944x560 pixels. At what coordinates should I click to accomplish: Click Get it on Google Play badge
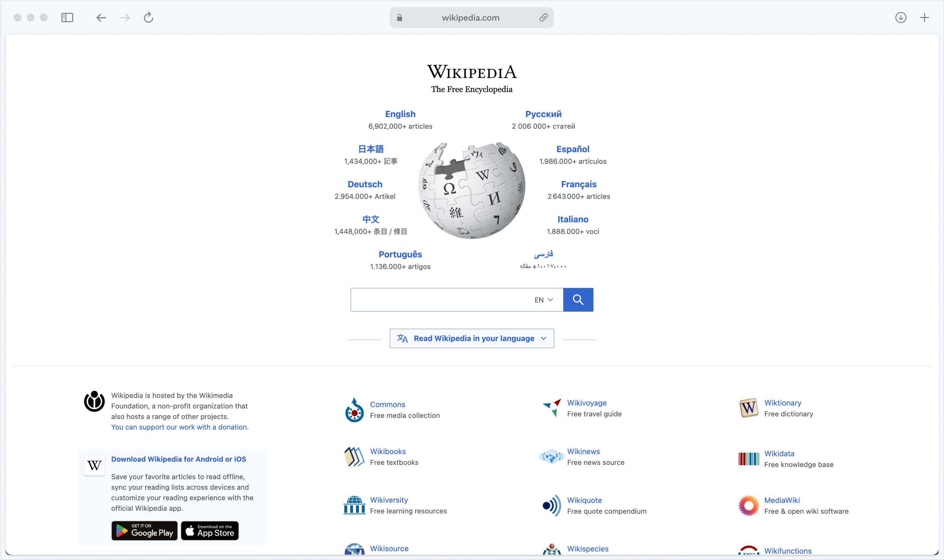coord(144,531)
